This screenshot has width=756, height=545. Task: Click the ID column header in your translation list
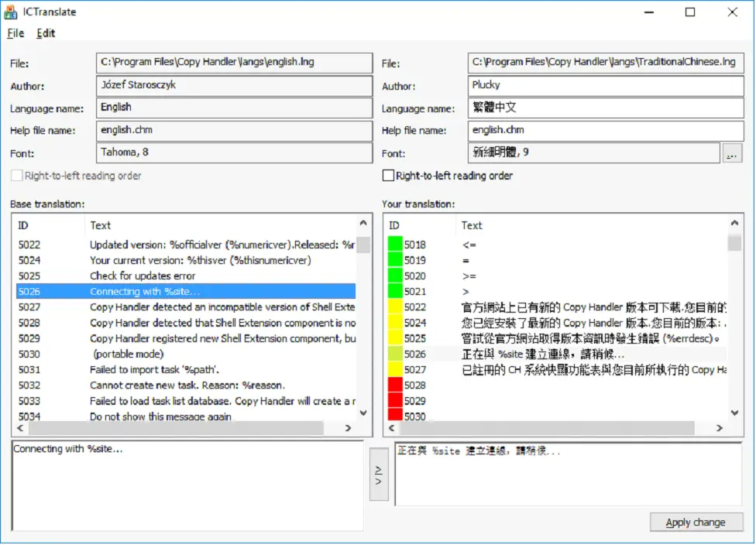click(421, 225)
